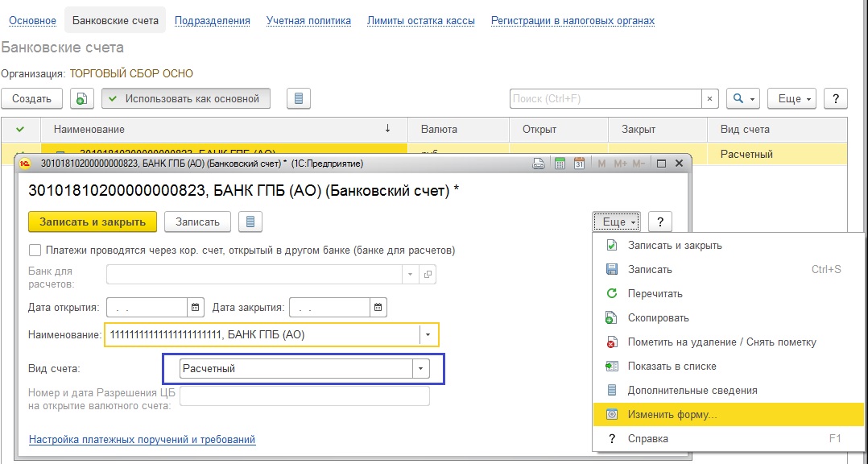Open the calendar icon in dialog title bar
The width and height of the screenshot is (868, 464).
point(579,164)
